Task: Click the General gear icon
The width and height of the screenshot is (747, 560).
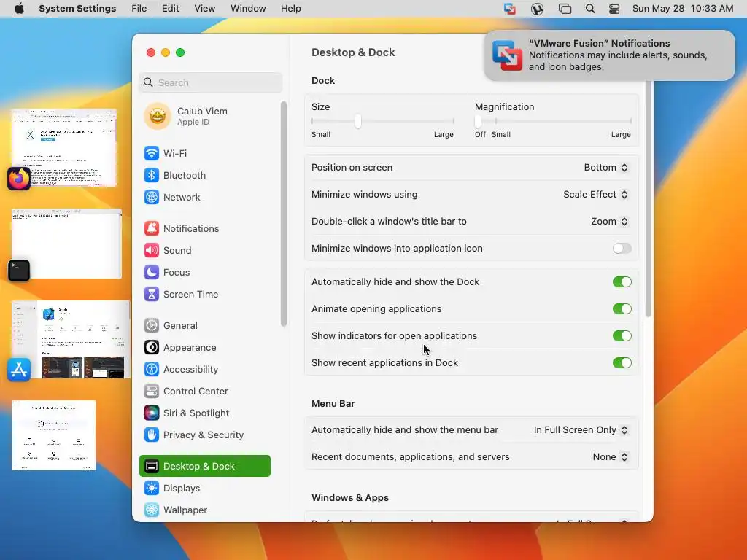Action: [152, 326]
